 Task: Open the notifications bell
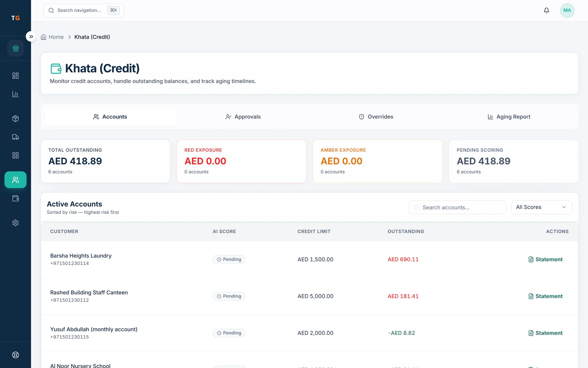click(x=546, y=11)
